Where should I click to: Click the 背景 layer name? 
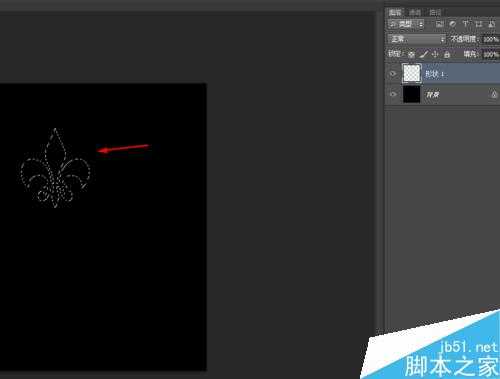[433, 95]
